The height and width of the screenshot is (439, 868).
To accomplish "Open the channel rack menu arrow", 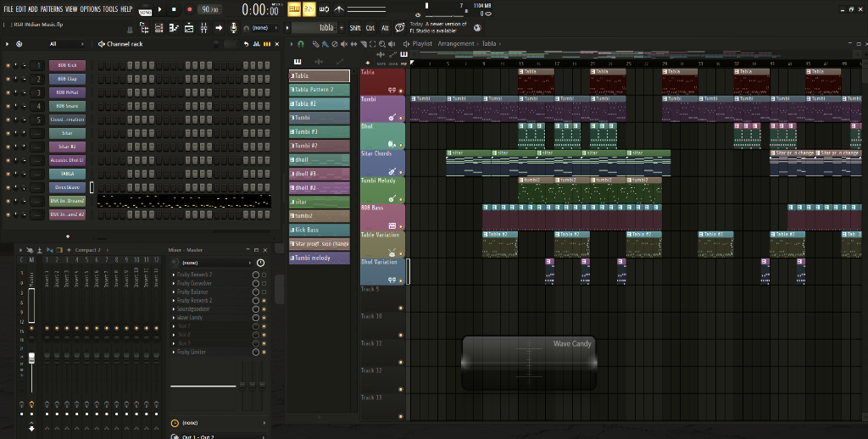I will click(7, 44).
